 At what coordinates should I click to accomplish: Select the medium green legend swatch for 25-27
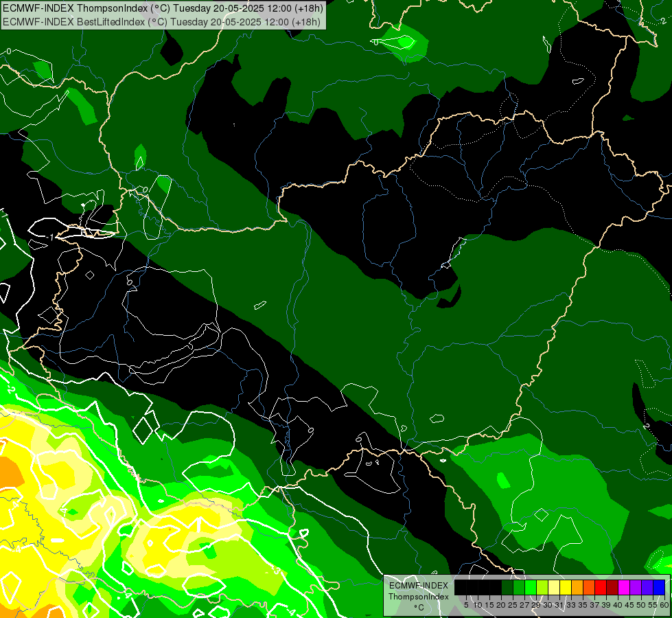coord(518,587)
